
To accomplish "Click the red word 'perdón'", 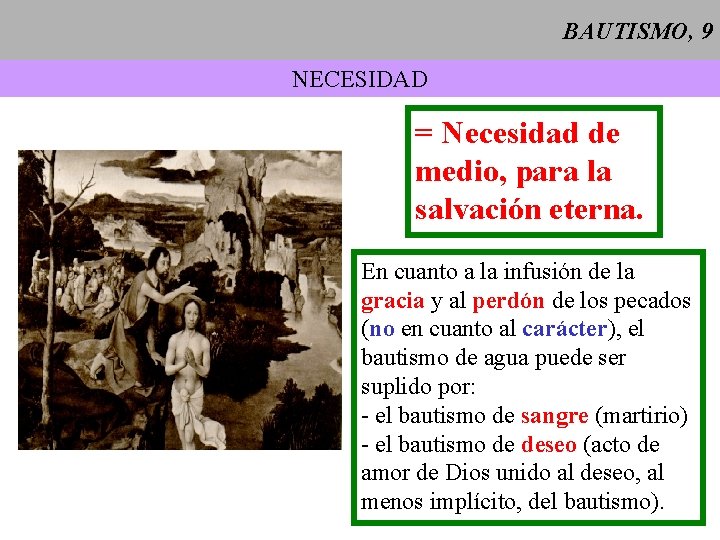I will [x=508, y=302].
